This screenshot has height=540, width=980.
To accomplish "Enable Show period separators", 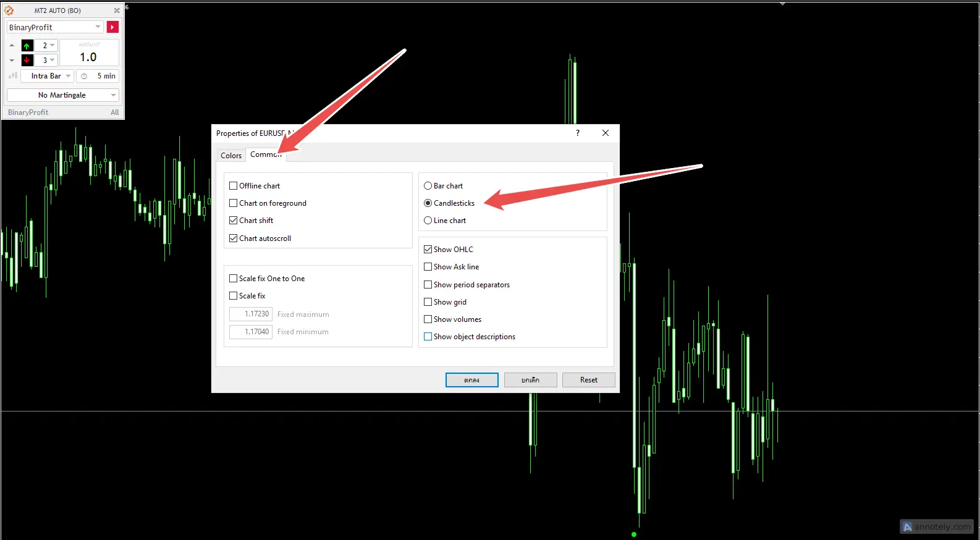I will 428,285.
